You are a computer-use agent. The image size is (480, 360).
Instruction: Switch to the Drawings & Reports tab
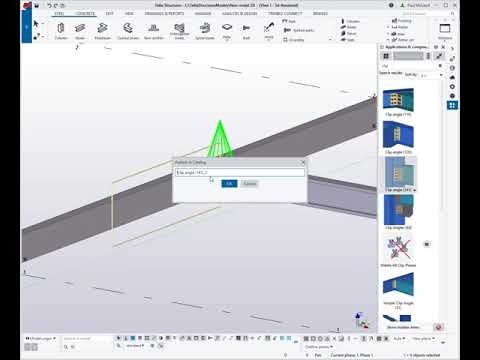click(164, 14)
